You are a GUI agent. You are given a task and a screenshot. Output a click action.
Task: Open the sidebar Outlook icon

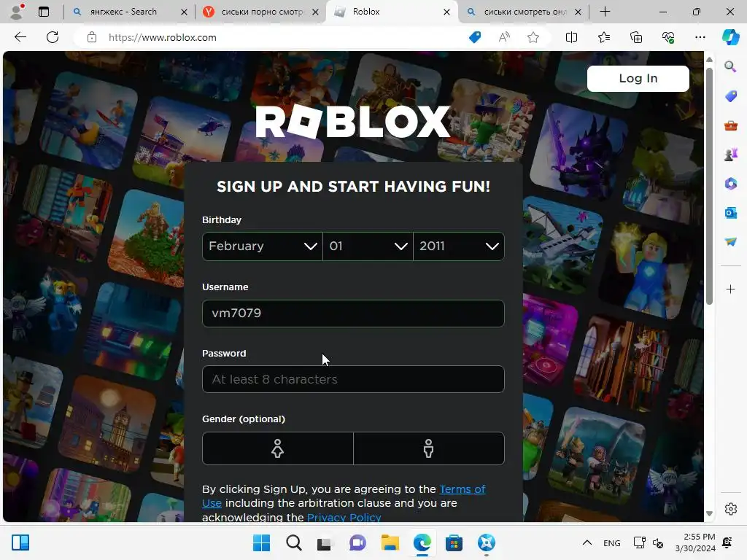730,213
